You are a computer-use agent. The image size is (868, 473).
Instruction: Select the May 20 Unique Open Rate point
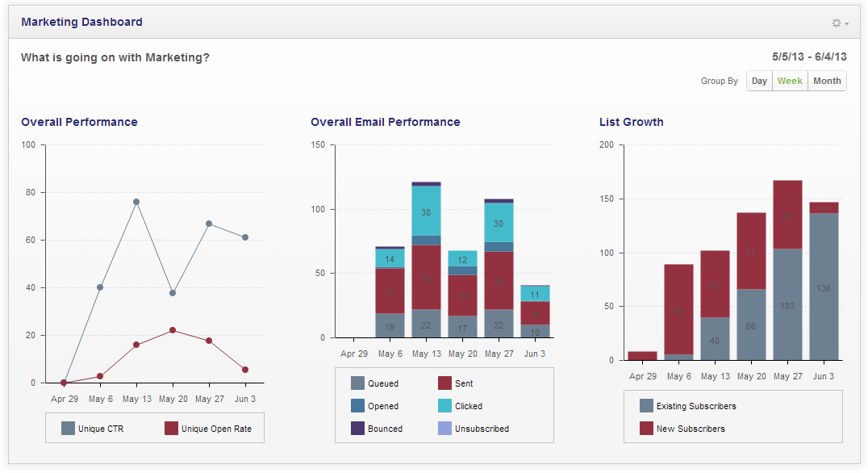[x=173, y=330]
